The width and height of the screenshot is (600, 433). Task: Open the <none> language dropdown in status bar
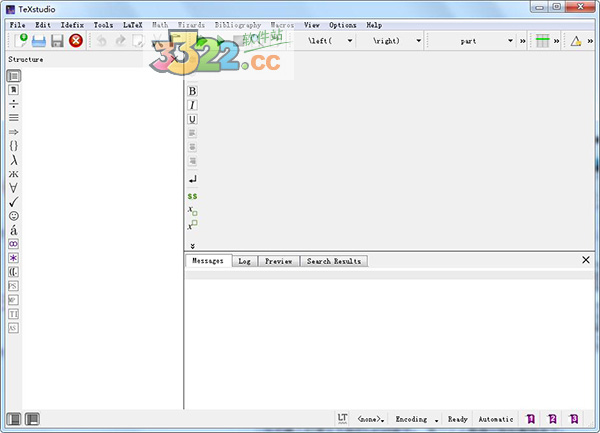coord(371,419)
